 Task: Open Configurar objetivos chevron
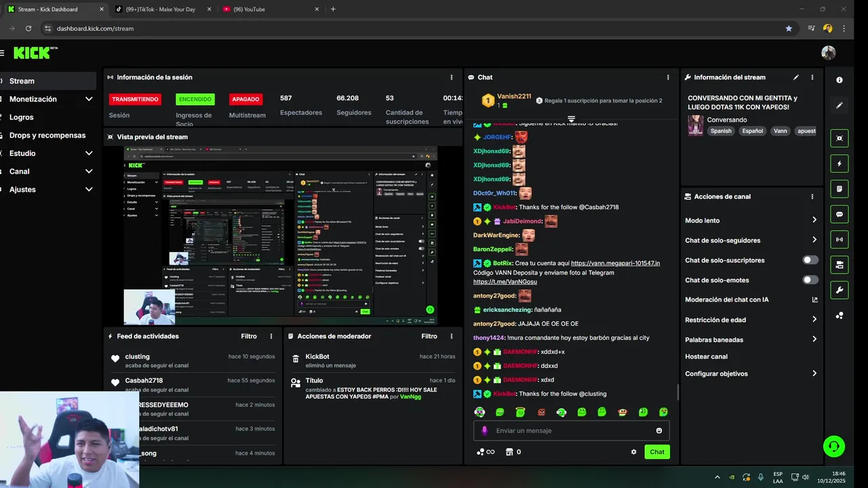[x=814, y=373]
